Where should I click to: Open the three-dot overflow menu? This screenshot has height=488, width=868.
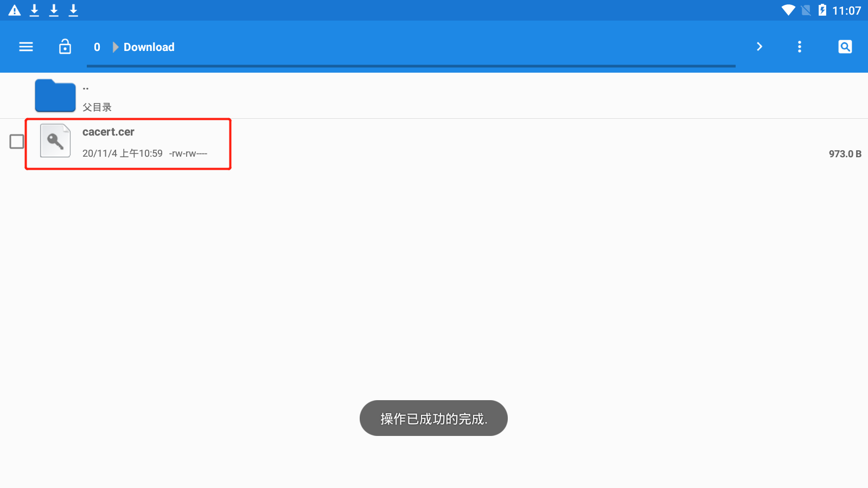[800, 47]
